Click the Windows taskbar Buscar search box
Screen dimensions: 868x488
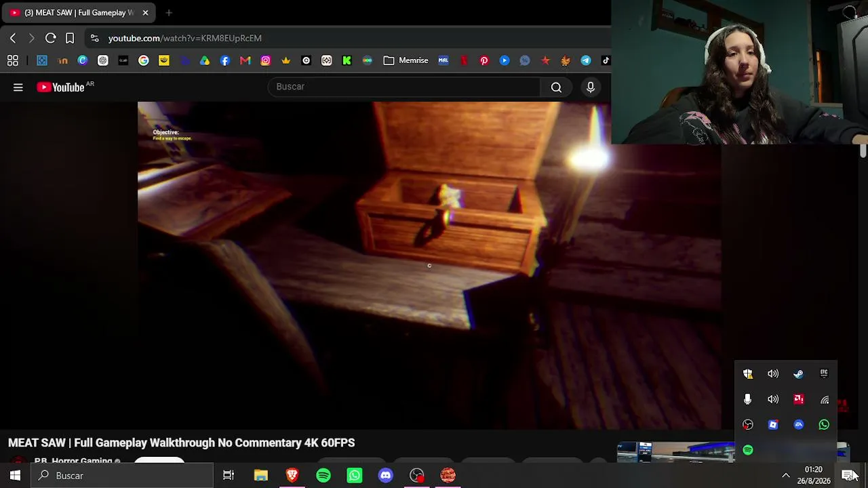(x=123, y=475)
